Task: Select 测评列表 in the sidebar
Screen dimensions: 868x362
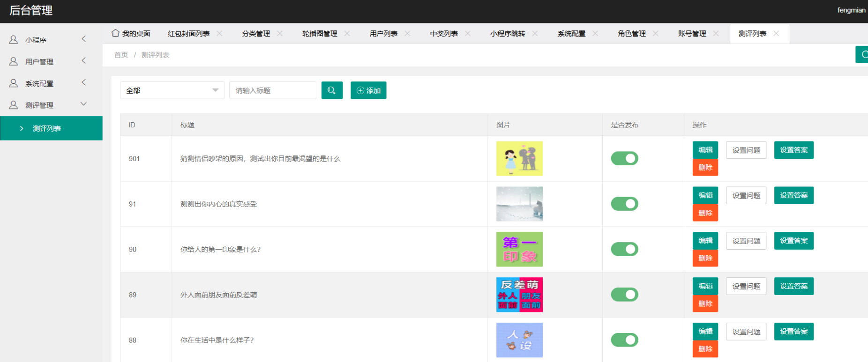Action: click(x=47, y=128)
